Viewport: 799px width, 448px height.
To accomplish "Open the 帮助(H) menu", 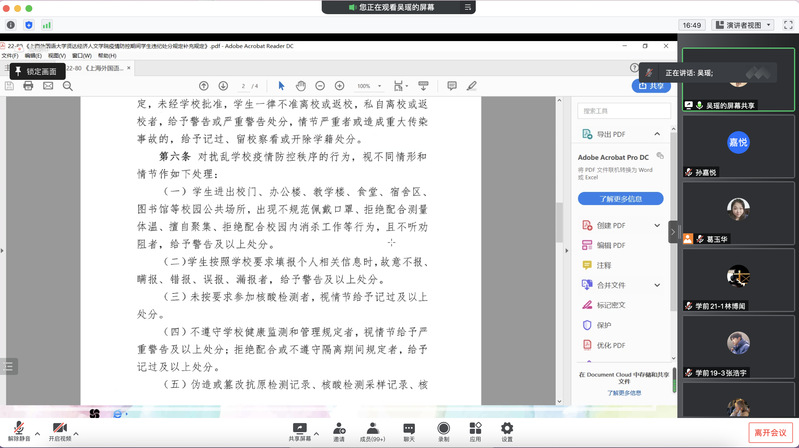I will 107,56.
